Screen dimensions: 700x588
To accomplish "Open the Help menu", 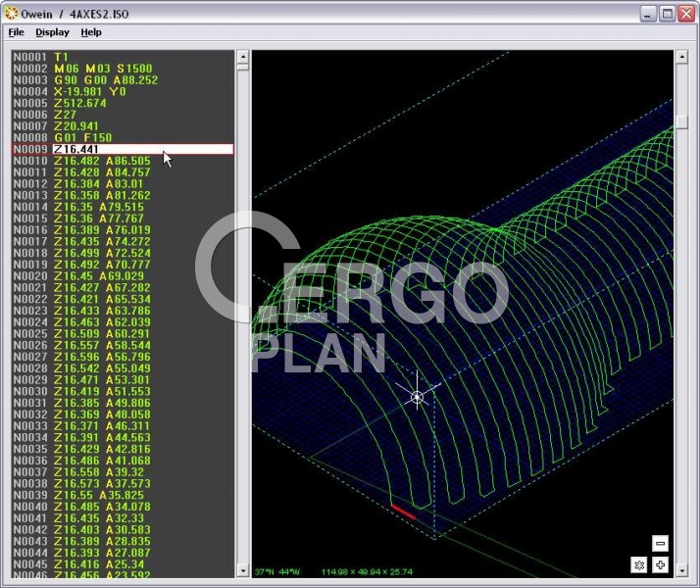I will [91, 32].
